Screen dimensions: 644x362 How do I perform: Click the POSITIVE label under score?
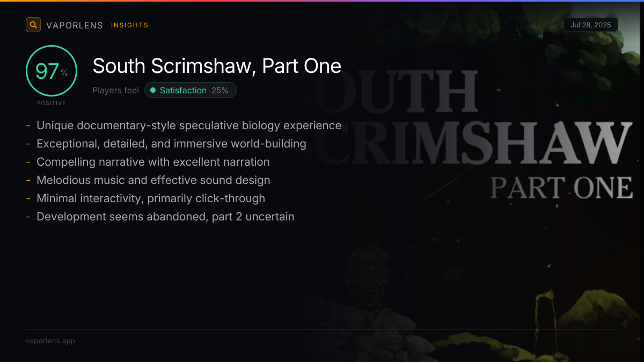[52, 103]
